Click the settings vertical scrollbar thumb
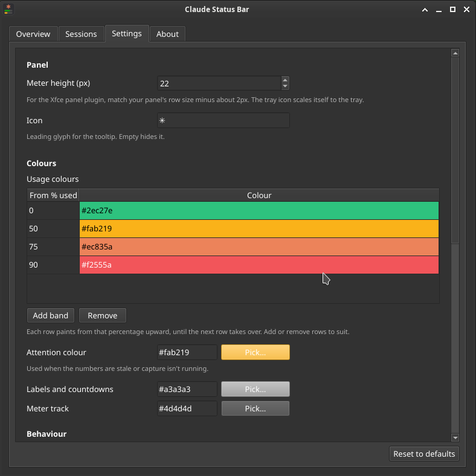The image size is (476, 476). (455, 150)
